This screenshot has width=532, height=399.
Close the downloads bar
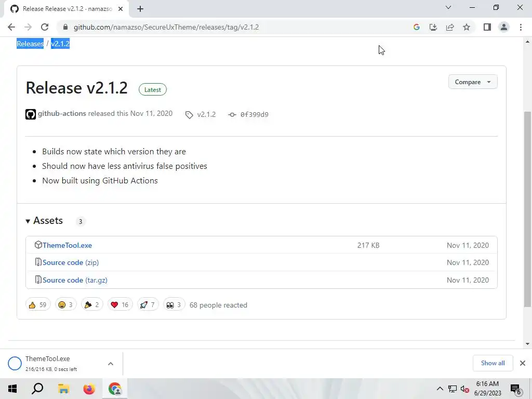point(523,363)
